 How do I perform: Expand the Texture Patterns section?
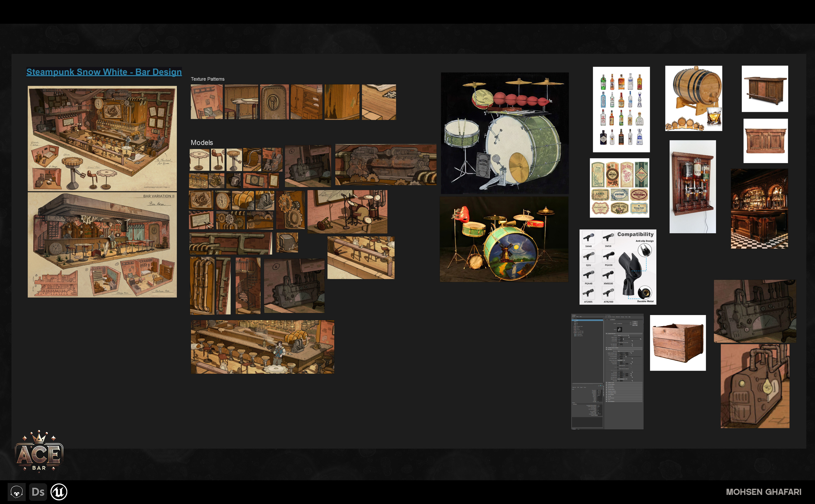(208, 79)
